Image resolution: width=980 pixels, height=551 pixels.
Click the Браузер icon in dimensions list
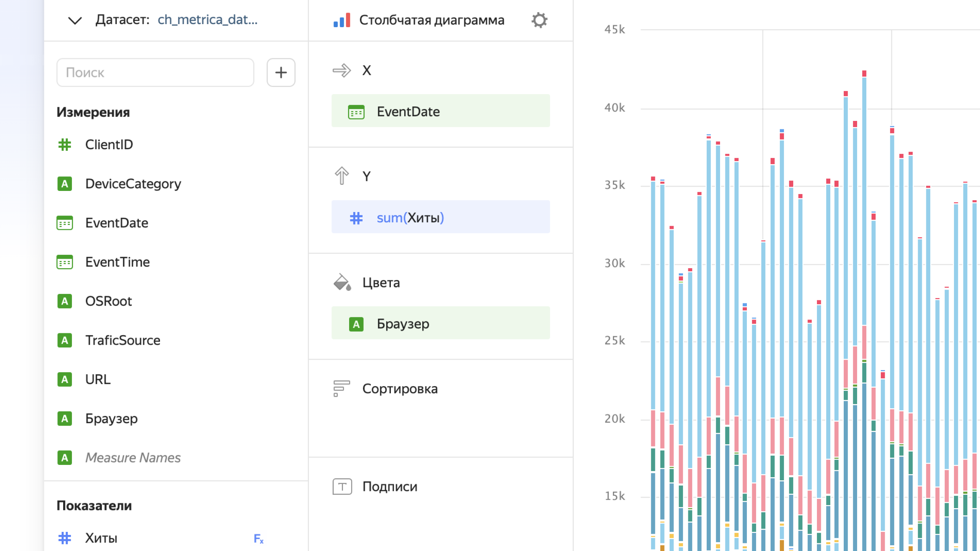[65, 419]
